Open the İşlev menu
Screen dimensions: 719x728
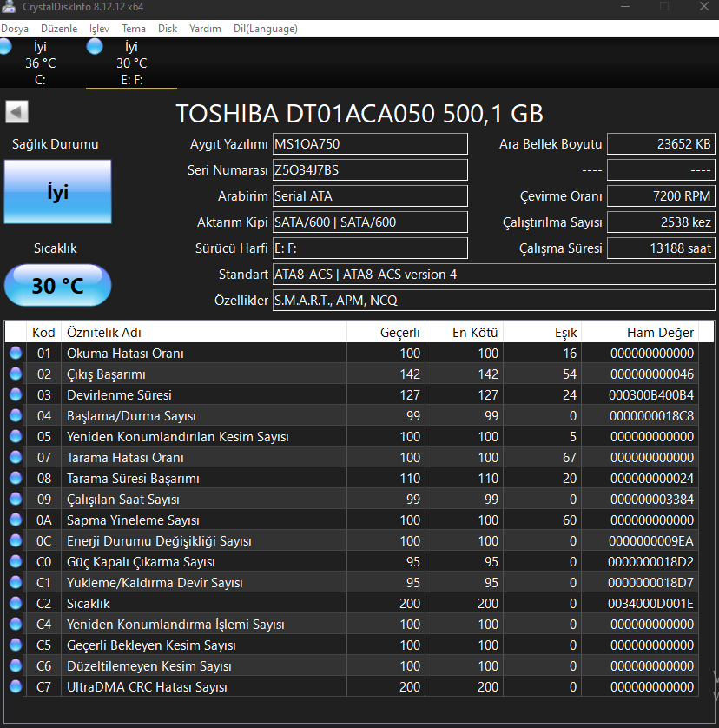[x=99, y=29]
